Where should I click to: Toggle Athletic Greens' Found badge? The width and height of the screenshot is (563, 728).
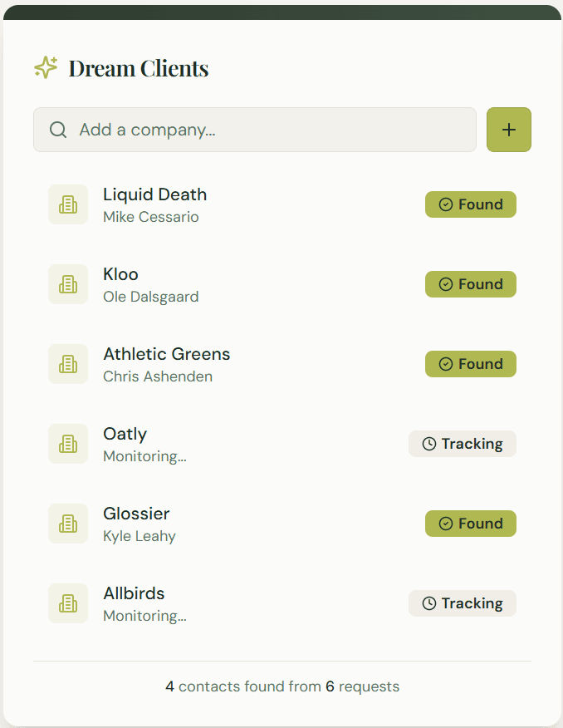click(x=470, y=363)
